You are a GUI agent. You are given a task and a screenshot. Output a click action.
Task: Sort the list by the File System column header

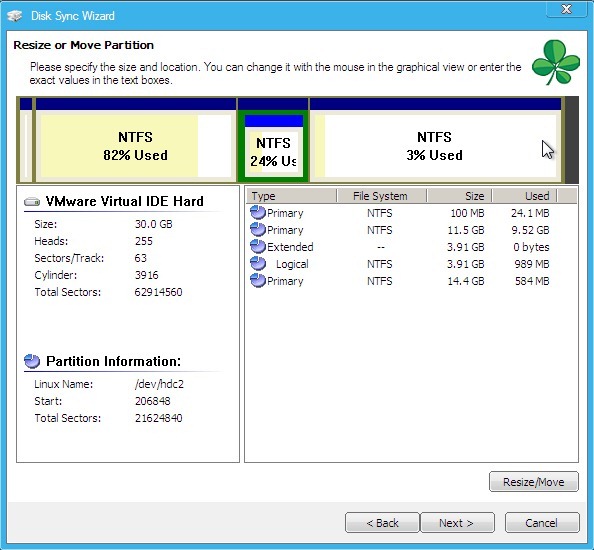click(381, 196)
